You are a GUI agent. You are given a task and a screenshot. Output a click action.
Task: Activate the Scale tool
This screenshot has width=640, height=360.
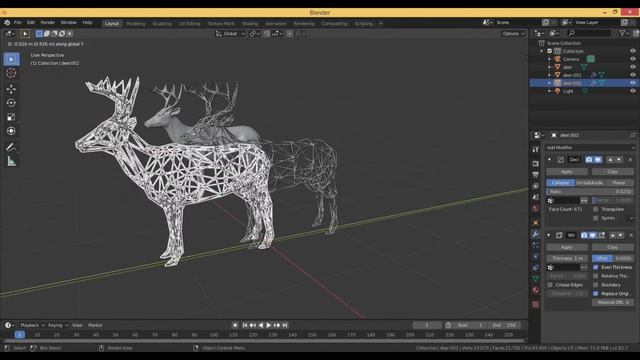tap(11, 117)
